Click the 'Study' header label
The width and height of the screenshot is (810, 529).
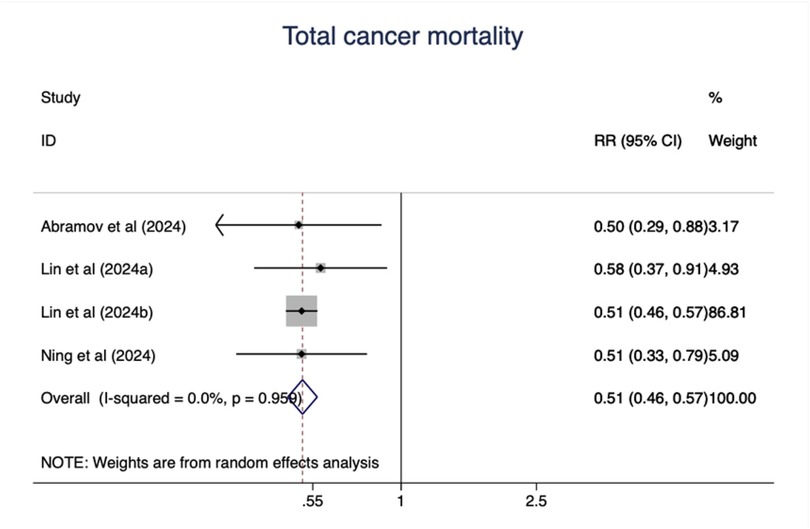pyautogui.click(x=60, y=98)
